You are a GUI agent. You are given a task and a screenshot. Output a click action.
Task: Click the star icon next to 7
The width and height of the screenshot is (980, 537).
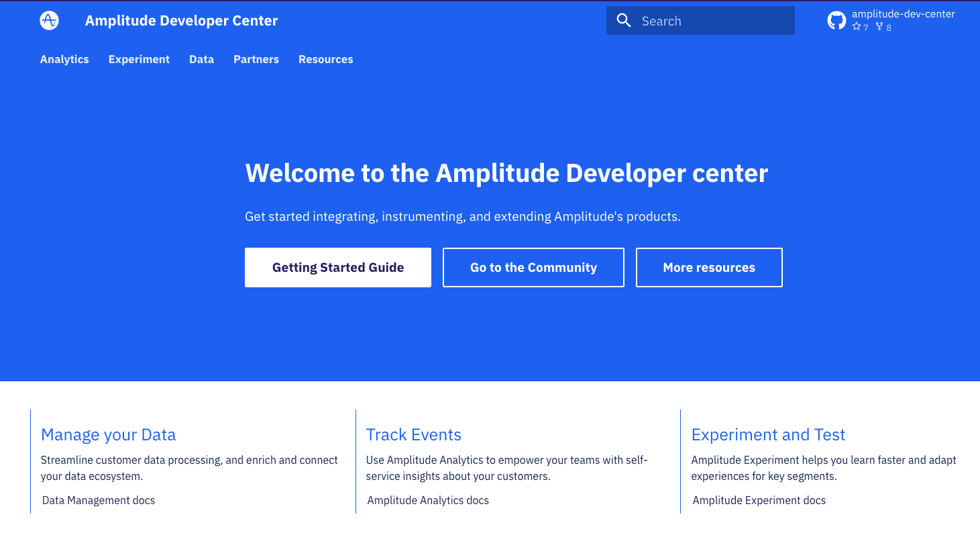point(856,26)
